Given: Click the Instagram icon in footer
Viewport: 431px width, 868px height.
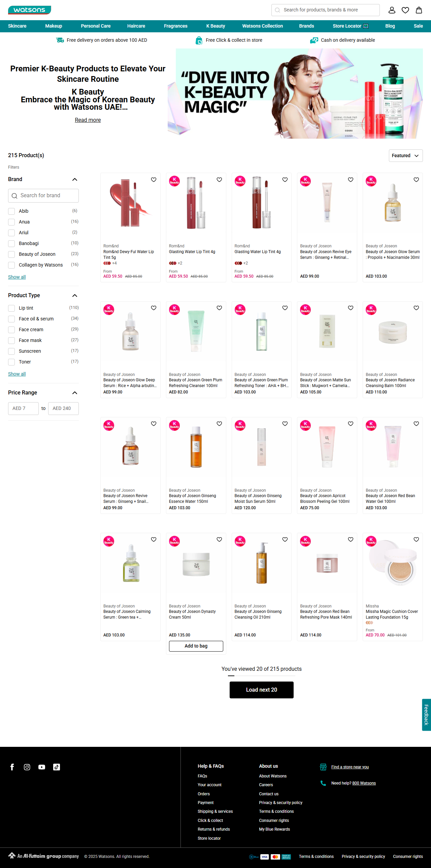Looking at the screenshot, I should pyautogui.click(x=27, y=767).
